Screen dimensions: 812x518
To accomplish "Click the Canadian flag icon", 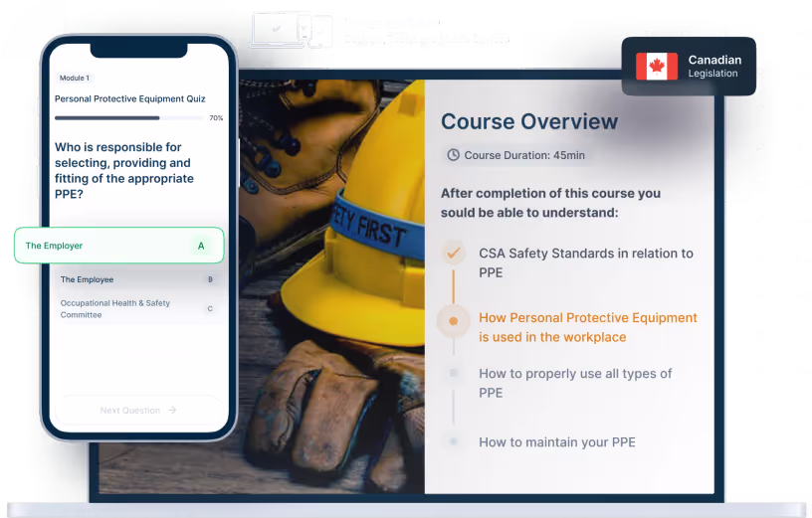I will (657, 67).
